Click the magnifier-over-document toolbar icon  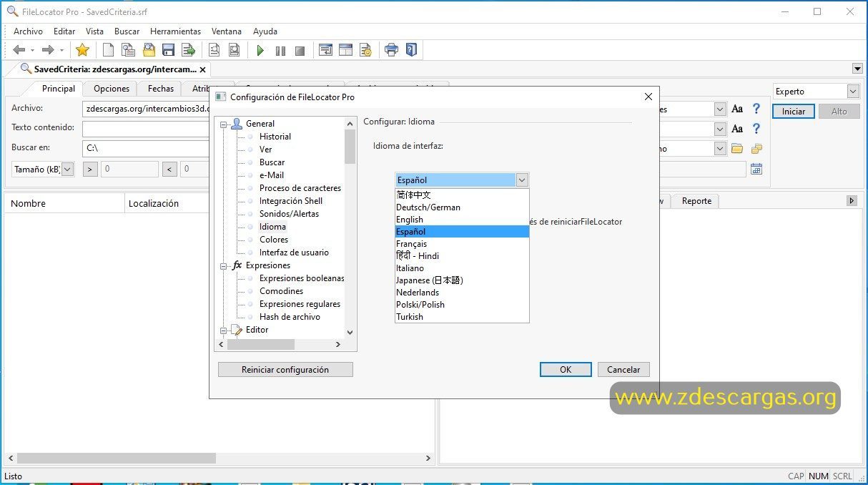point(128,50)
